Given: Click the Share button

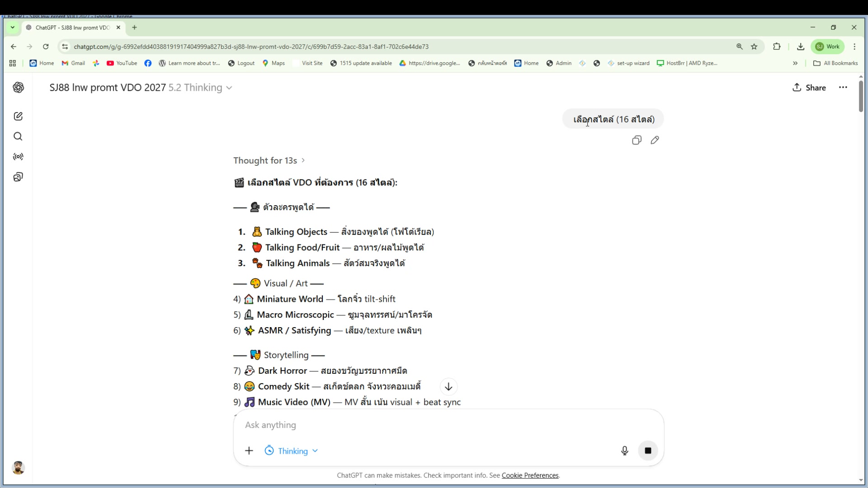Looking at the screenshot, I should [809, 88].
